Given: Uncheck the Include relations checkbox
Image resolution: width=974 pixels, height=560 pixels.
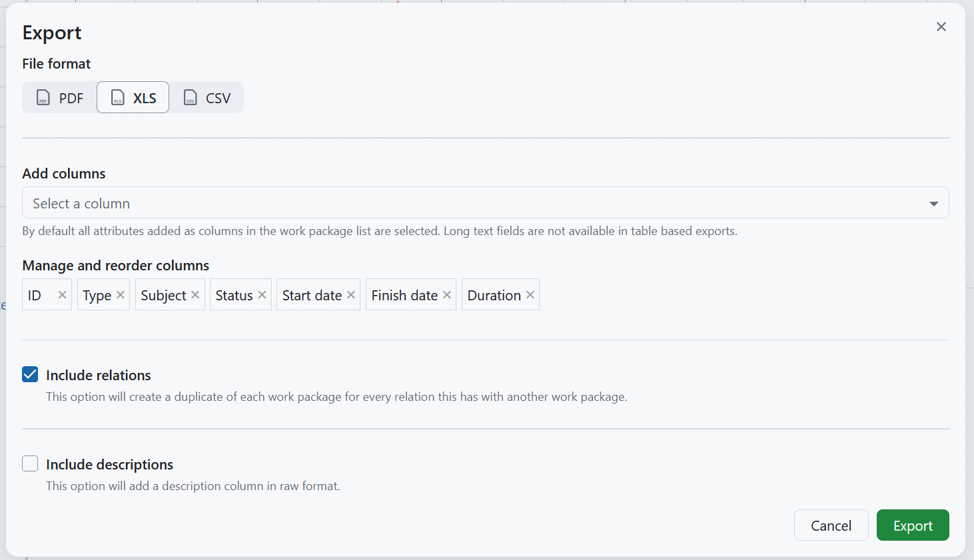Looking at the screenshot, I should coord(30,374).
